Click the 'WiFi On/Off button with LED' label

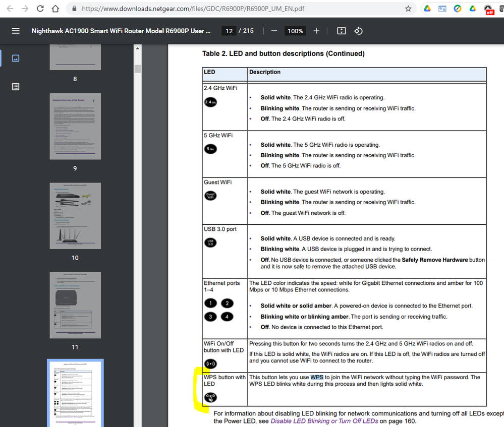[x=223, y=347]
